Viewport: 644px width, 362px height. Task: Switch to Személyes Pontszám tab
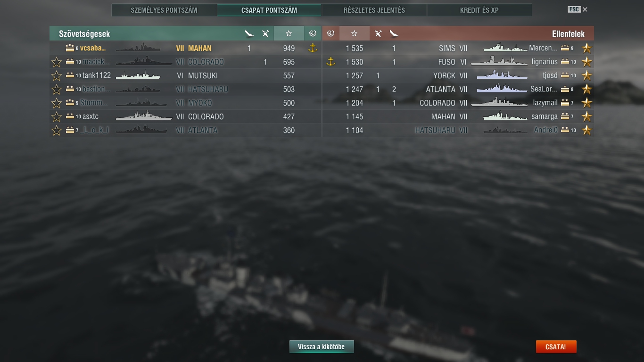(164, 10)
